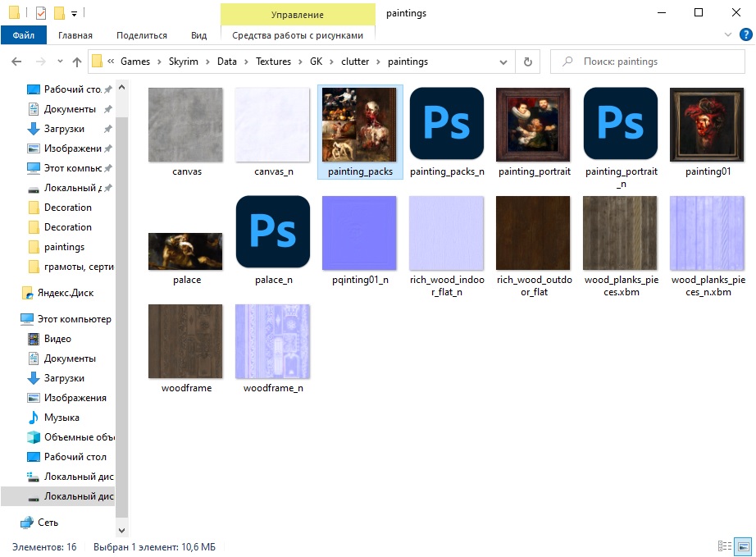Open the Файл menu
The image size is (756, 557).
pyautogui.click(x=24, y=35)
